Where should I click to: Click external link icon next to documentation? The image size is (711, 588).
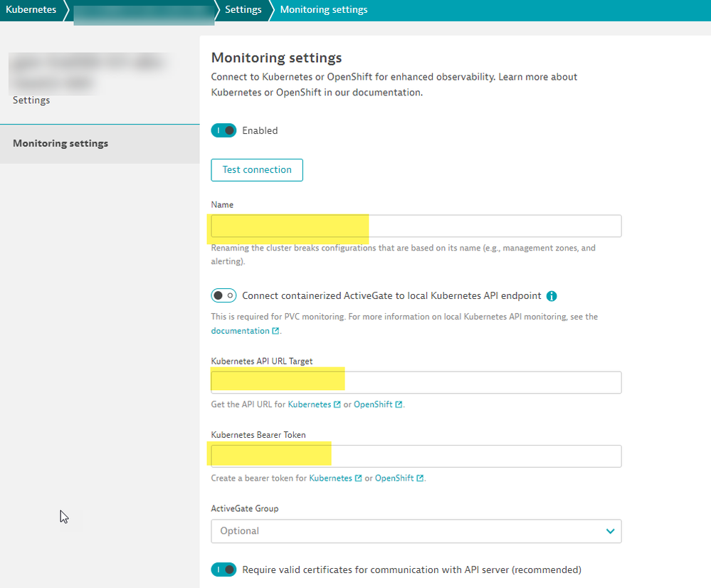tap(275, 331)
